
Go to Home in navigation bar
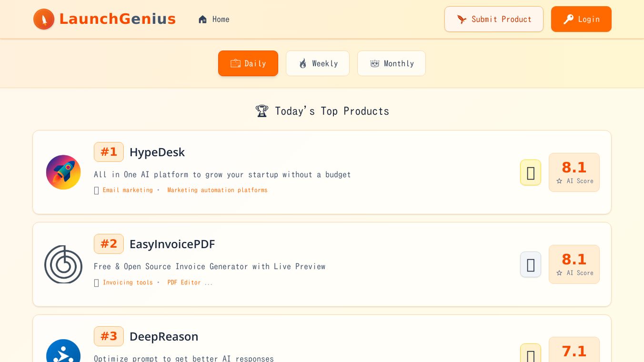click(x=214, y=20)
